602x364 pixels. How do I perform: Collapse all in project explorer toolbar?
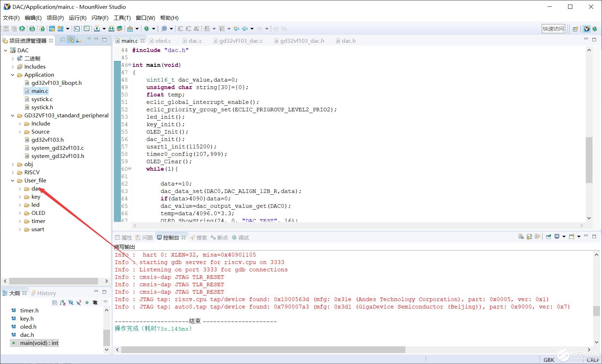[x=63, y=40]
